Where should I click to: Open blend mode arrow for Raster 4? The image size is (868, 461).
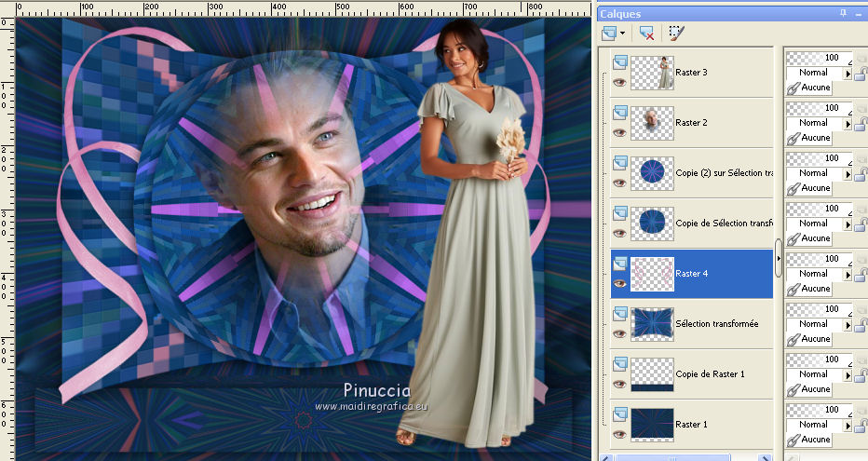848,275
